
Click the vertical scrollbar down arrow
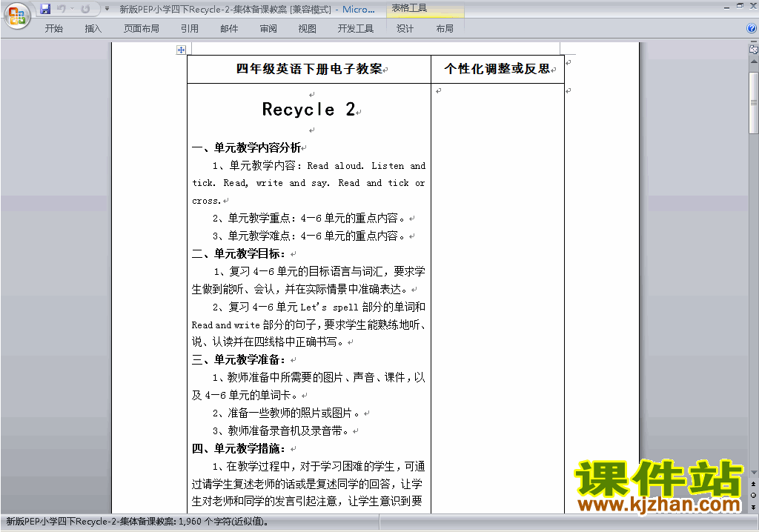click(753, 473)
